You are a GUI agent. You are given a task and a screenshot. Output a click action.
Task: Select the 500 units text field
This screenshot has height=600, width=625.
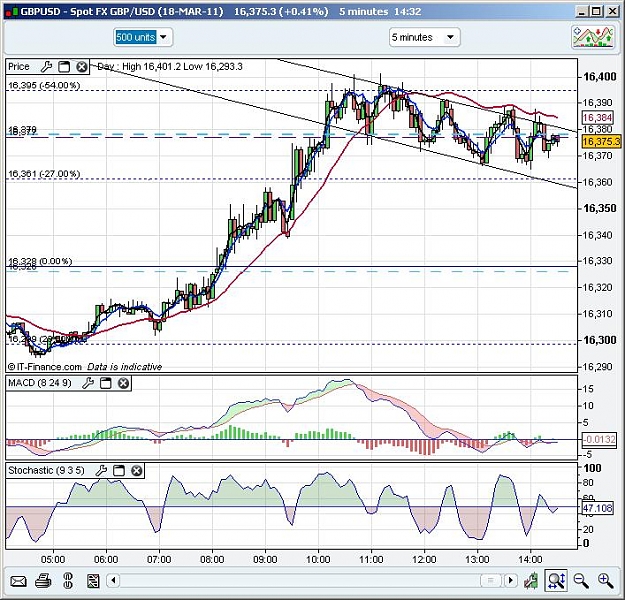click(136, 37)
